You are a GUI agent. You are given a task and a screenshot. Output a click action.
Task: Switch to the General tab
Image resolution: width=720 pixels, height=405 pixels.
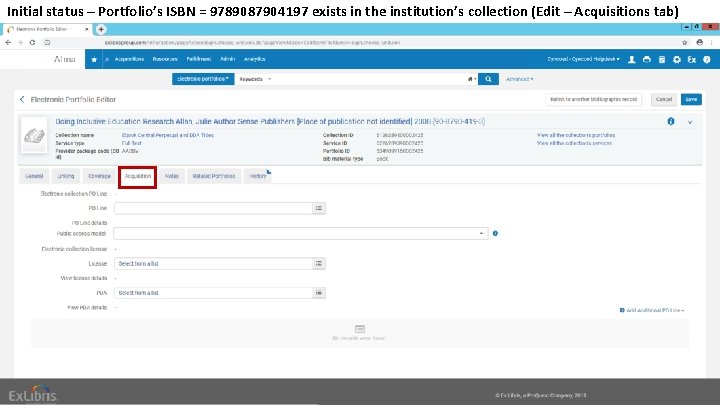[34, 176]
